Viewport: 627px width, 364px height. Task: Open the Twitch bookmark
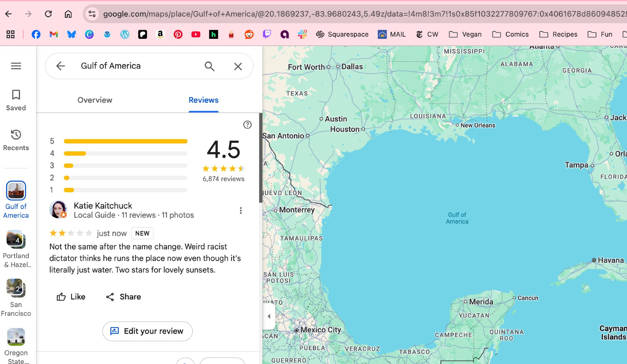click(x=267, y=34)
